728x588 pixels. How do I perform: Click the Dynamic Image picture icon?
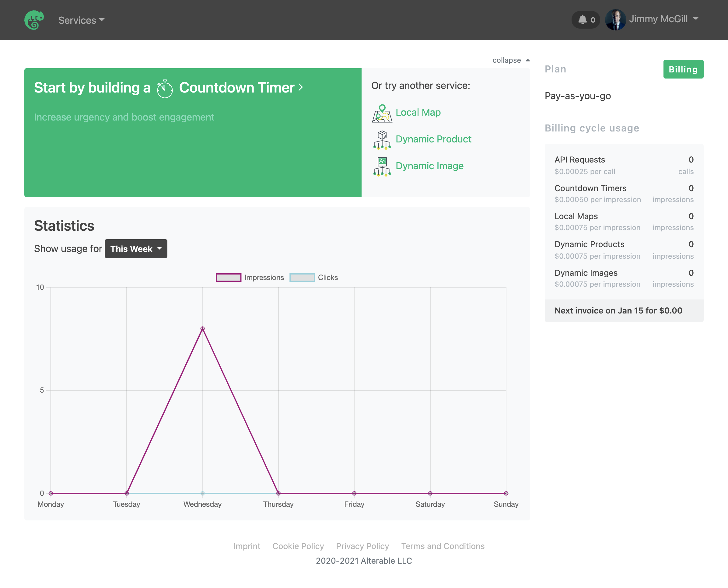(x=382, y=166)
